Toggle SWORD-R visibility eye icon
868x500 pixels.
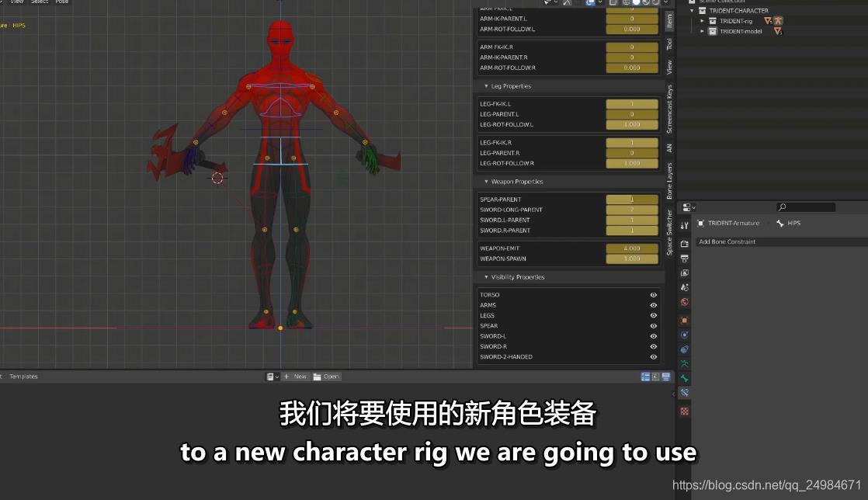(653, 346)
